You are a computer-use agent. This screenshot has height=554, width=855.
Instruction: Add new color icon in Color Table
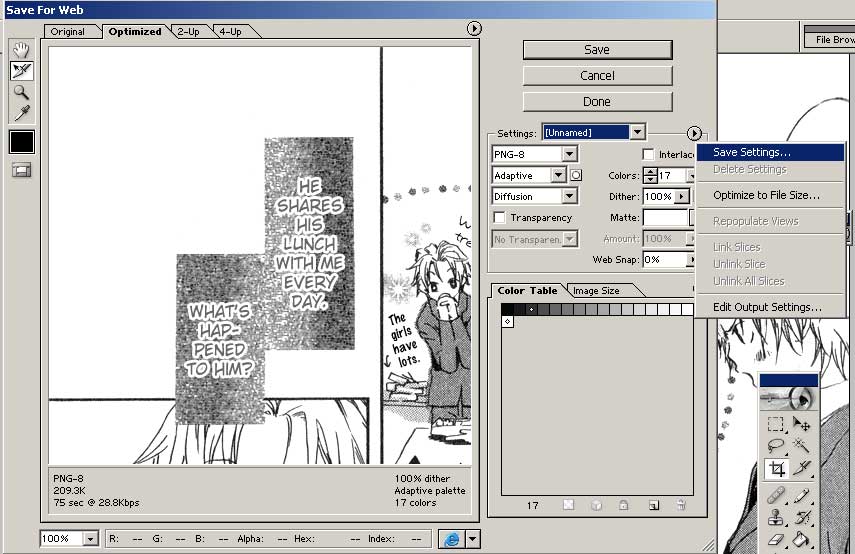[x=653, y=505]
